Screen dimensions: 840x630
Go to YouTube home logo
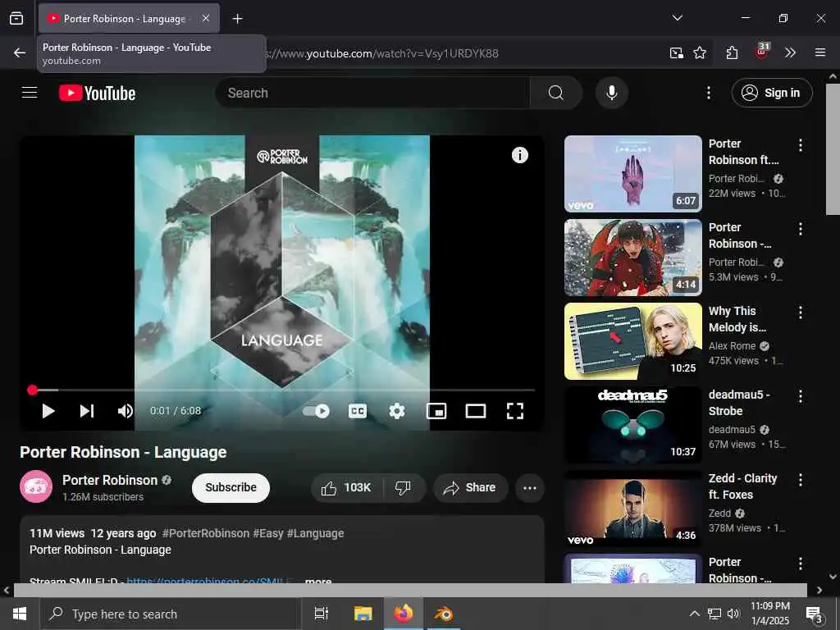point(97,94)
